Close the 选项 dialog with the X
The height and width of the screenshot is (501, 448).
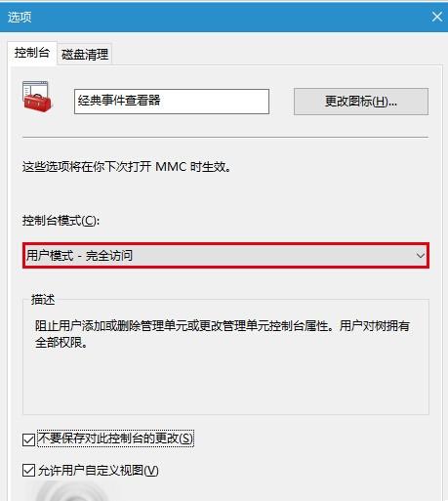click(x=437, y=17)
